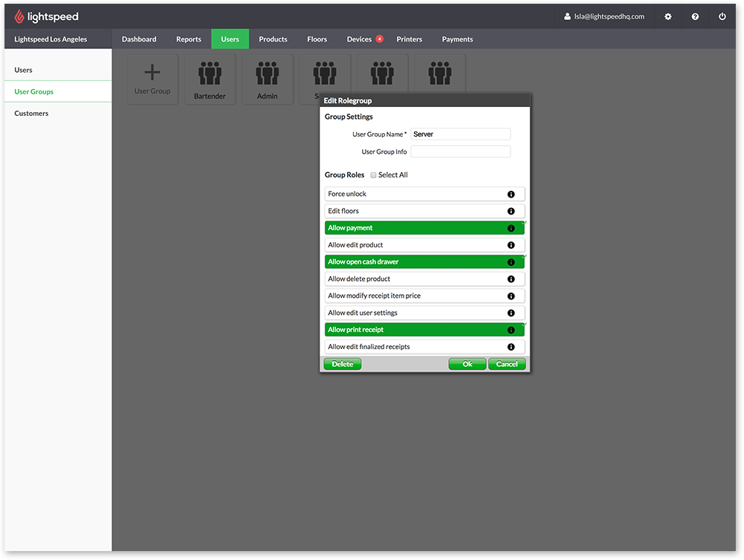Check the Select All checkbox

click(374, 175)
